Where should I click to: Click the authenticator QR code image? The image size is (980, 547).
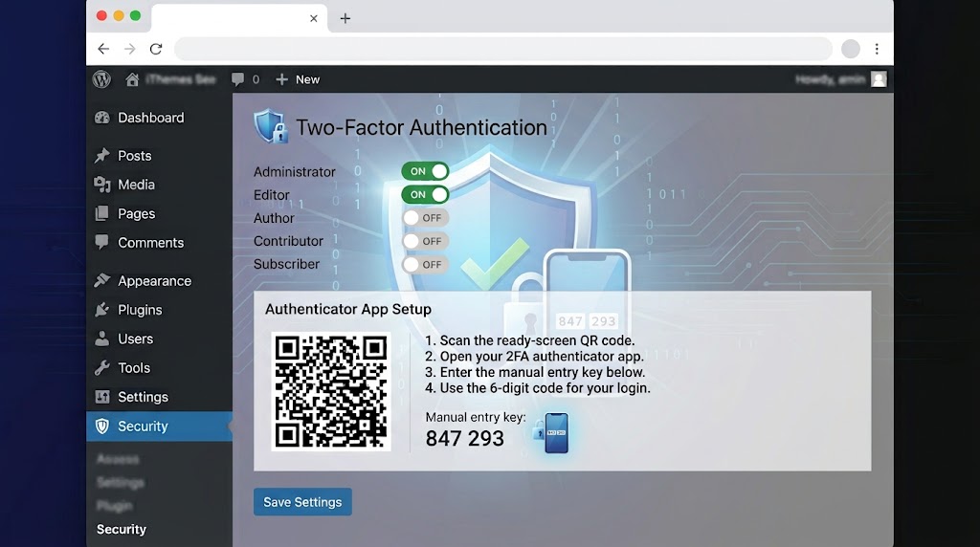pos(330,391)
